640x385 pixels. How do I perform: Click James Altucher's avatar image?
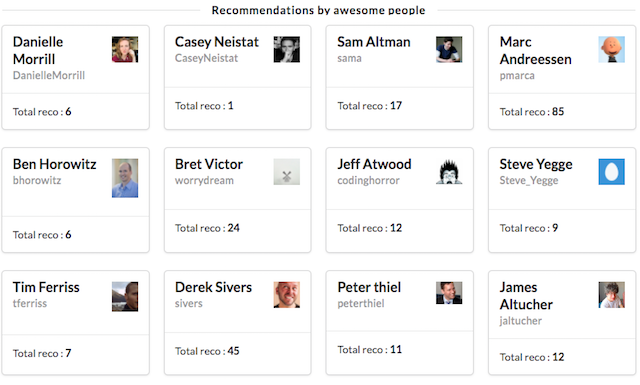[x=611, y=295]
